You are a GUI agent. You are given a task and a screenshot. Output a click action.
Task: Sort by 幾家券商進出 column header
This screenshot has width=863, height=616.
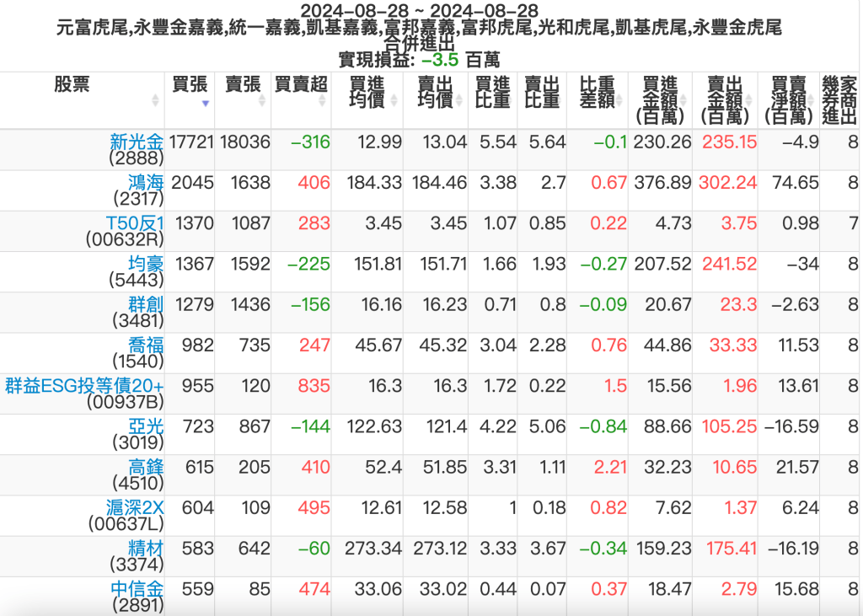839,99
